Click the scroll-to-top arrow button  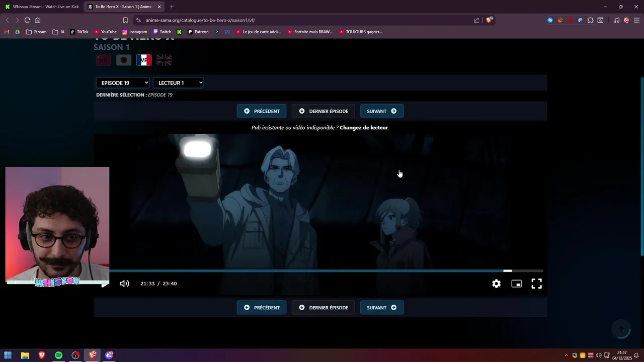pyautogui.click(x=621, y=329)
